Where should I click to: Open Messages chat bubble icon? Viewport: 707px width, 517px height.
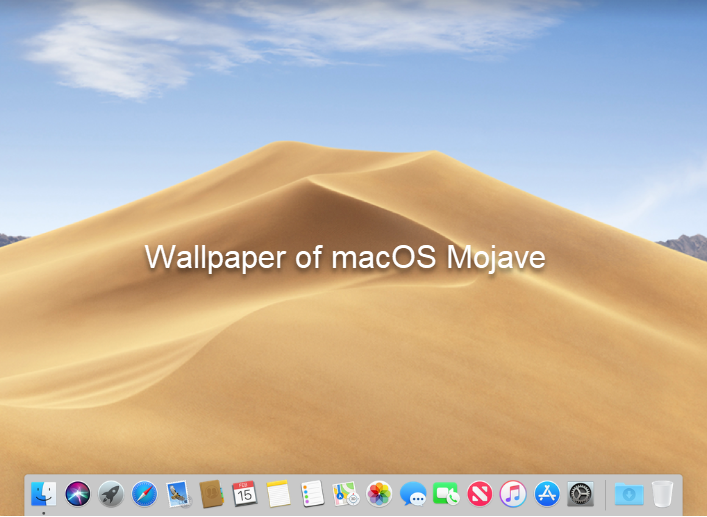click(x=412, y=493)
